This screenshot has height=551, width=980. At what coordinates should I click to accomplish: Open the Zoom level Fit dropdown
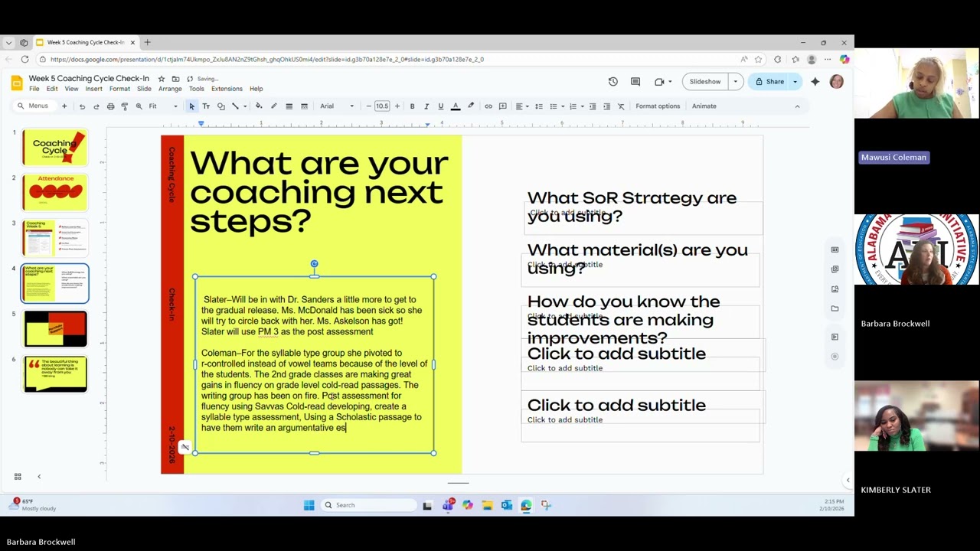click(x=163, y=106)
